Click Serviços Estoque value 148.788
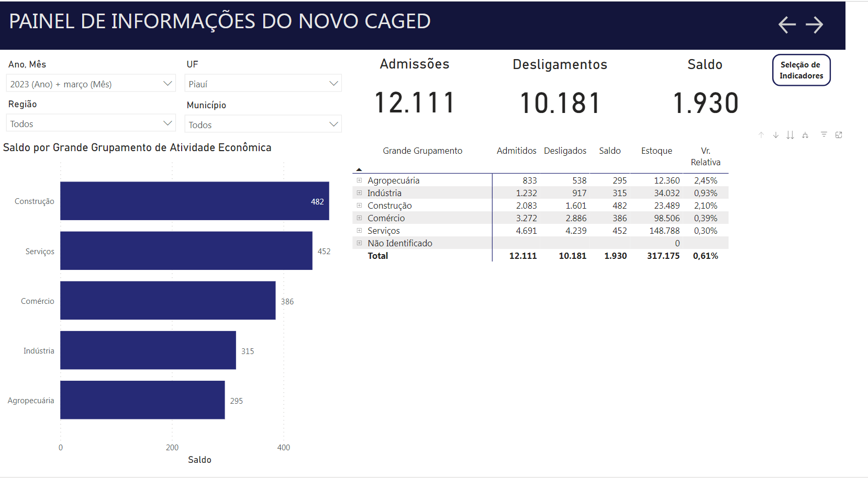Screen dimensions: 868x478 tap(664, 231)
